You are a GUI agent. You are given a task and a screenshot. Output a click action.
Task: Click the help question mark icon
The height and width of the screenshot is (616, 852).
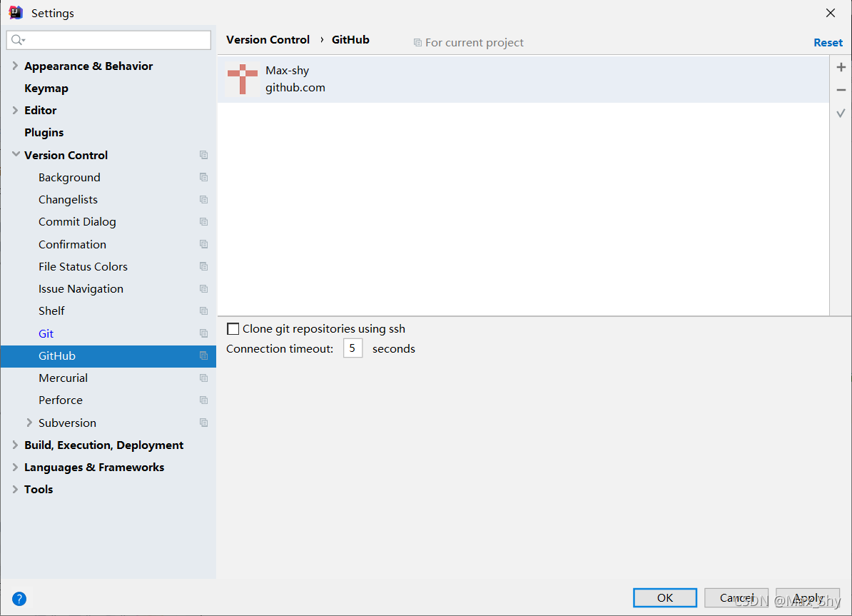[x=19, y=599]
